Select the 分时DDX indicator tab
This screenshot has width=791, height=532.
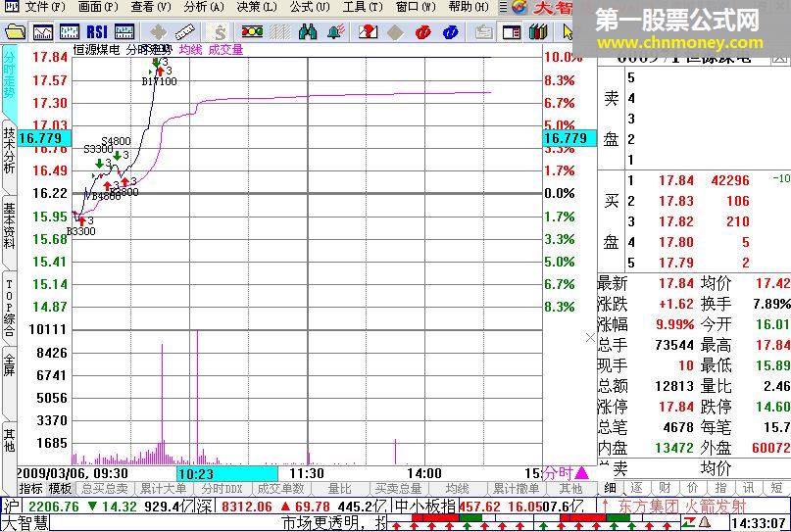click(x=222, y=488)
